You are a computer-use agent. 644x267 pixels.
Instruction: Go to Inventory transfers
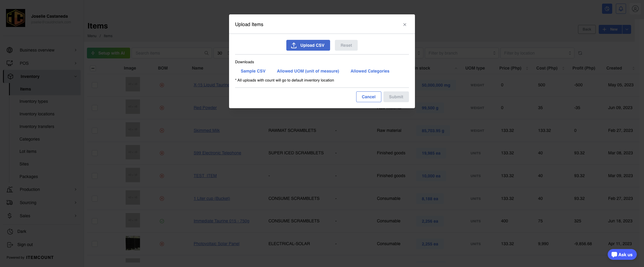click(x=37, y=126)
